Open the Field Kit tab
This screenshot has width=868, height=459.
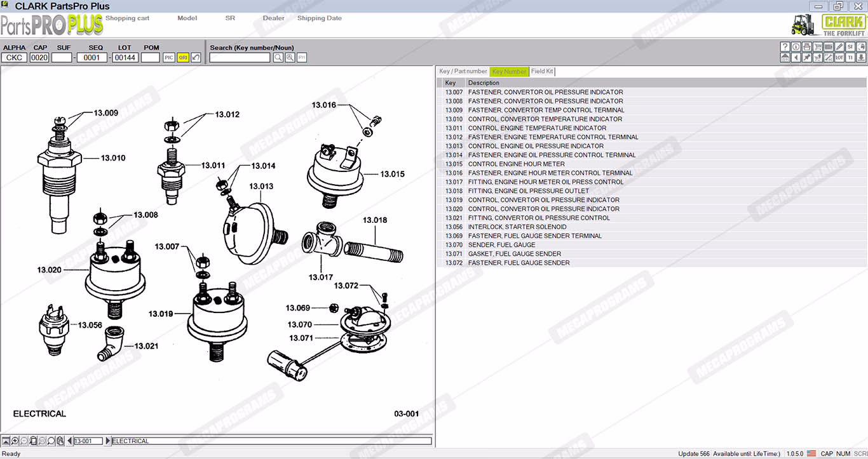(542, 72)
